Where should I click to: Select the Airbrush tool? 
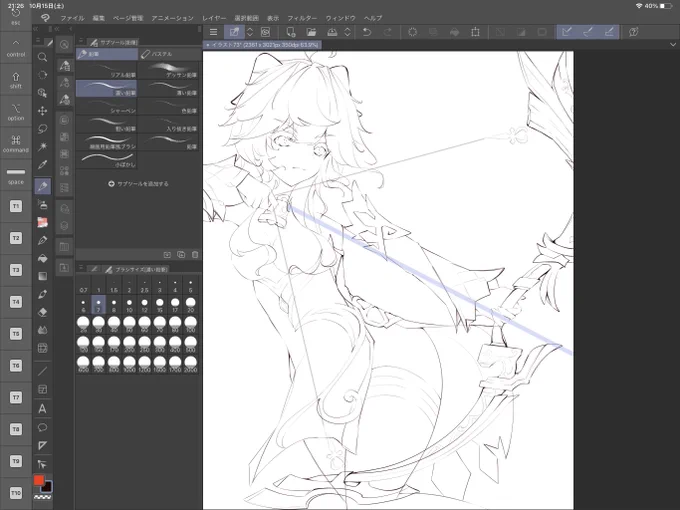click(42, 204)
